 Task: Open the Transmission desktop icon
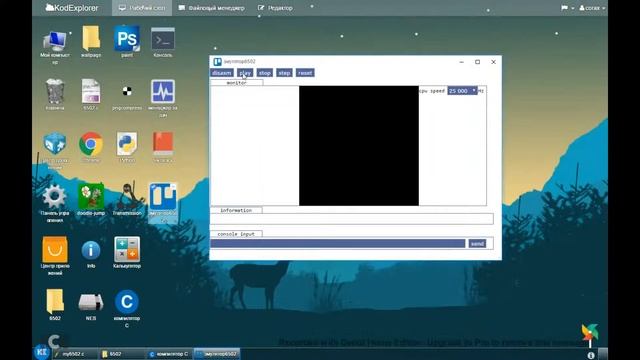[x=128, y=196]
